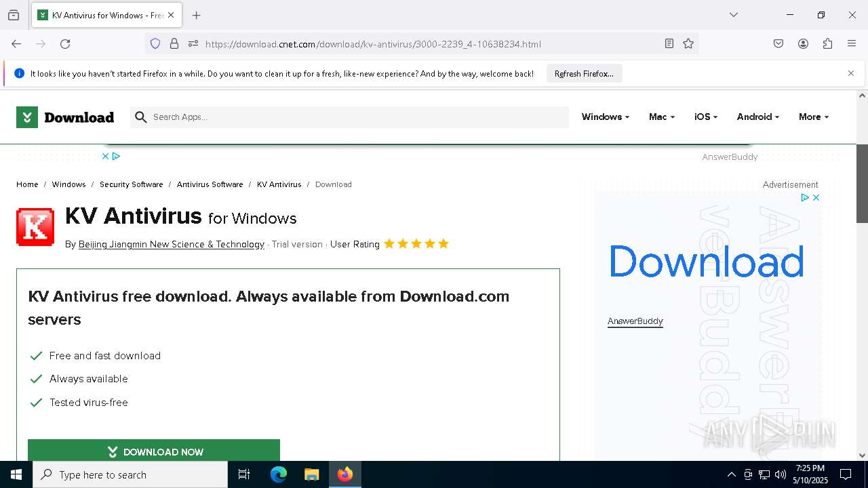Open Firefox application menu hamburger
This screenshot has width=868, height=488.
(852, 44)
